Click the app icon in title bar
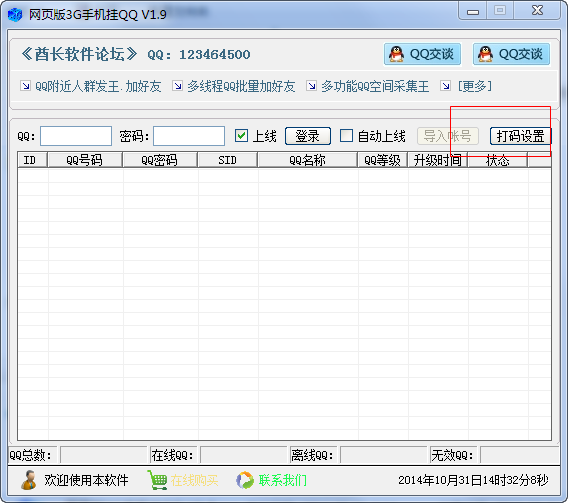The height and width of the screenshot is (503, 568). point(15,14)
